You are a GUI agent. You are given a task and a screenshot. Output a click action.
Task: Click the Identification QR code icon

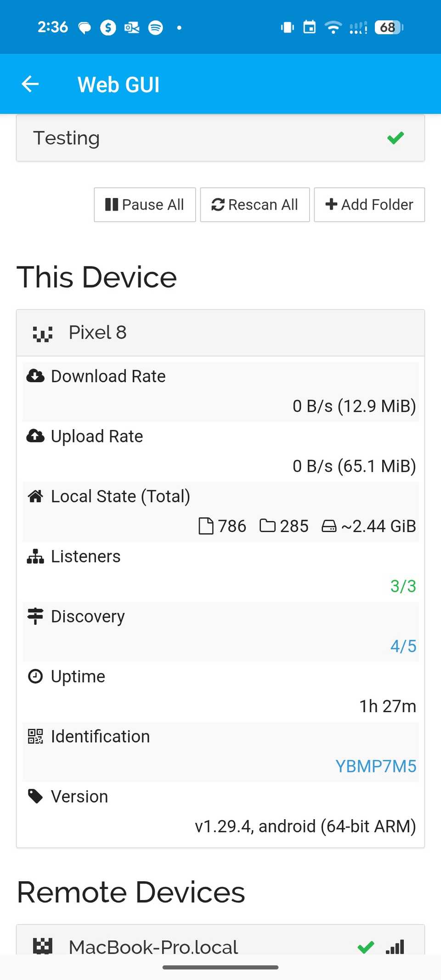tap(35, 736)
